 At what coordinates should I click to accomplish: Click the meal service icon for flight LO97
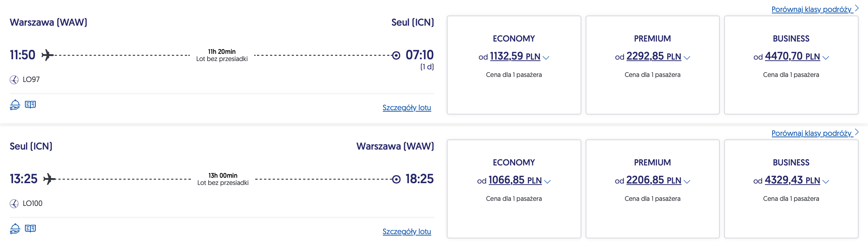[x=15, y=105]
